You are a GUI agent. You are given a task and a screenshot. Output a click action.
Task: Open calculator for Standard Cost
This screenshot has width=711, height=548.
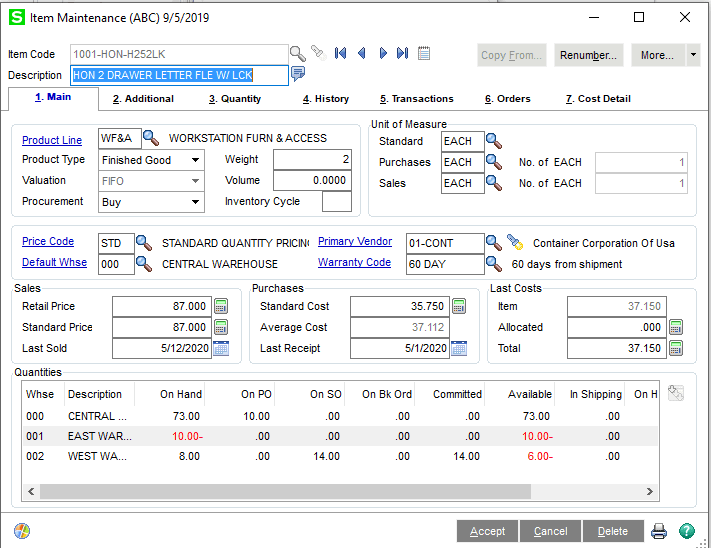(x=459, y=306)
